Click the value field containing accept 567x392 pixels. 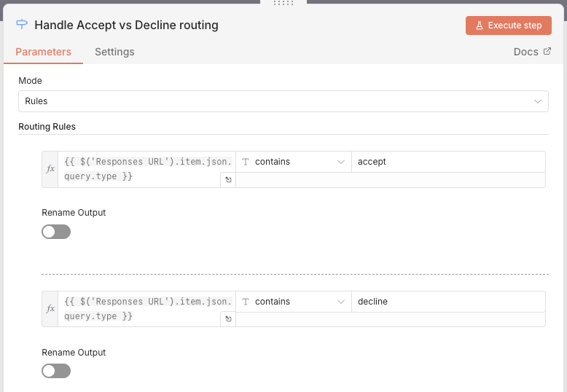point(448,162)
